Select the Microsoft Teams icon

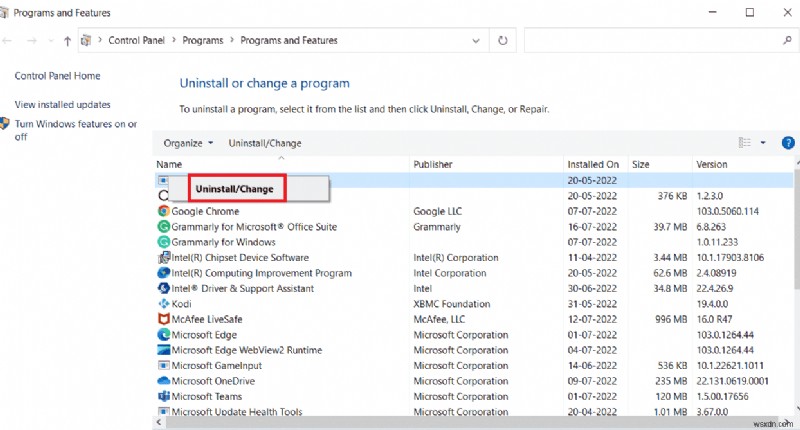click(x=164, y=397)
